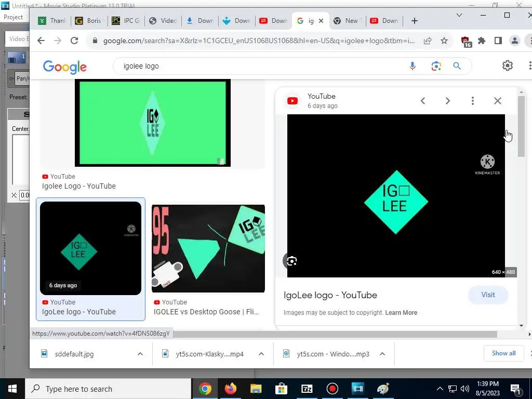Open File Explorer from the taskbar
Screen dimensions: 532x399
[256, 389]
